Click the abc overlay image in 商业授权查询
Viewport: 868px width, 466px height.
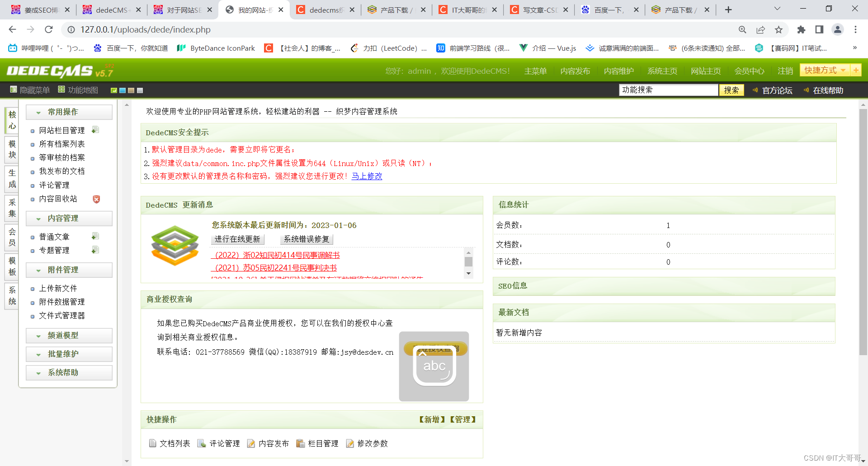click(434, 366)
